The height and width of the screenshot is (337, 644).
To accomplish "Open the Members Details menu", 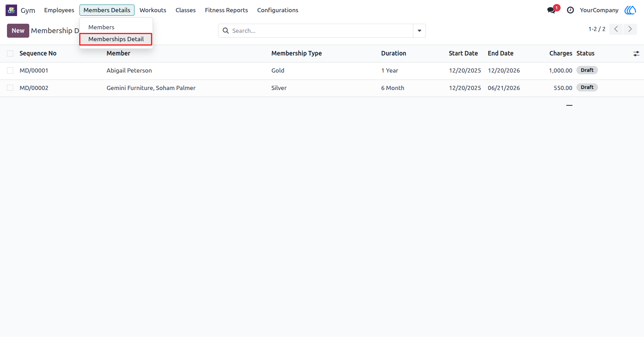I will point(107,10).
